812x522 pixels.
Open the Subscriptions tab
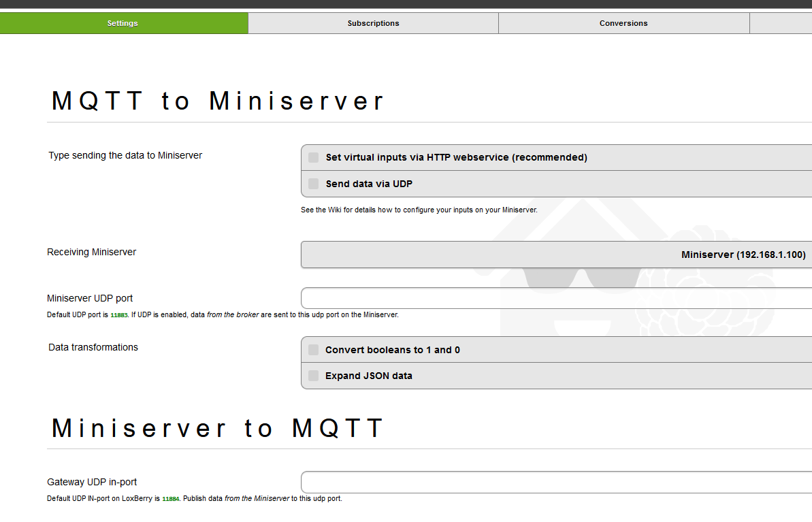click(x=374, y=23)
